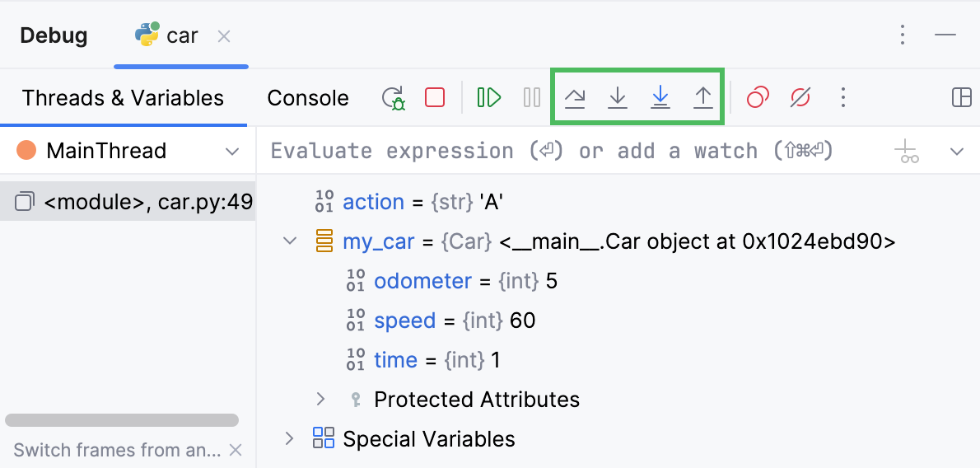Screen dimensions: 980x468
Task: Click the frames panel horizontal scrollbar
Action: click(122, 420)
